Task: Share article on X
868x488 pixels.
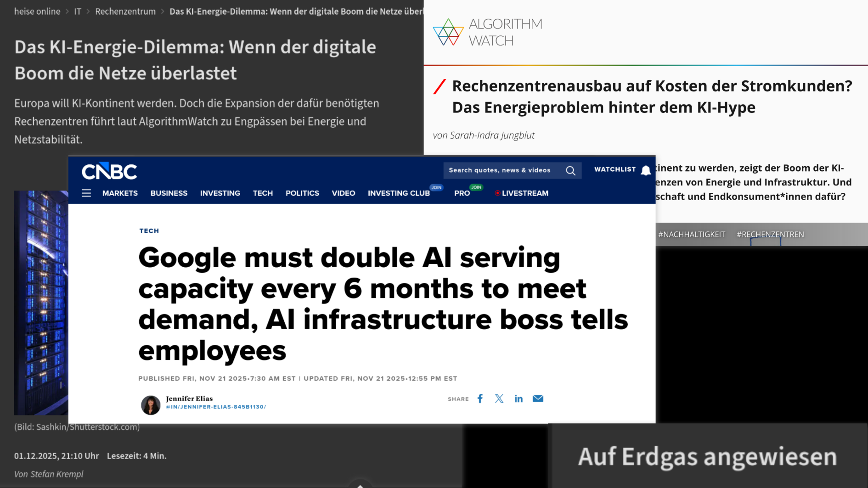Action: pos(499,398)
